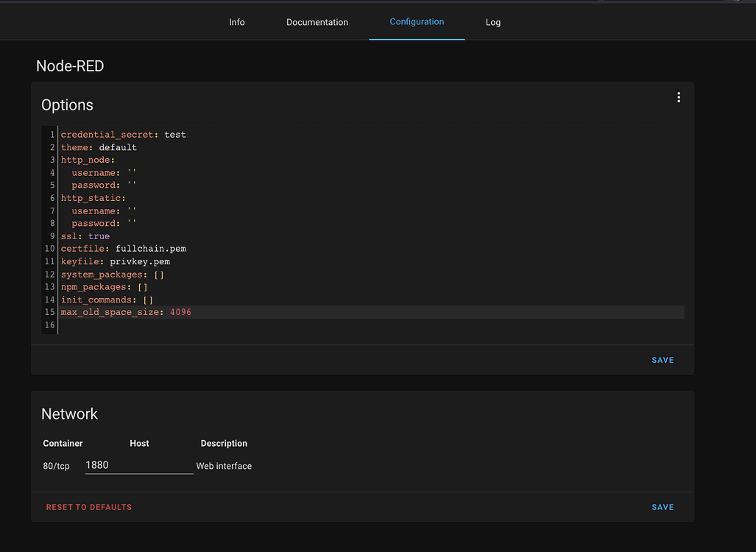
Task: Save the Network settings
Action: point(662,506)
